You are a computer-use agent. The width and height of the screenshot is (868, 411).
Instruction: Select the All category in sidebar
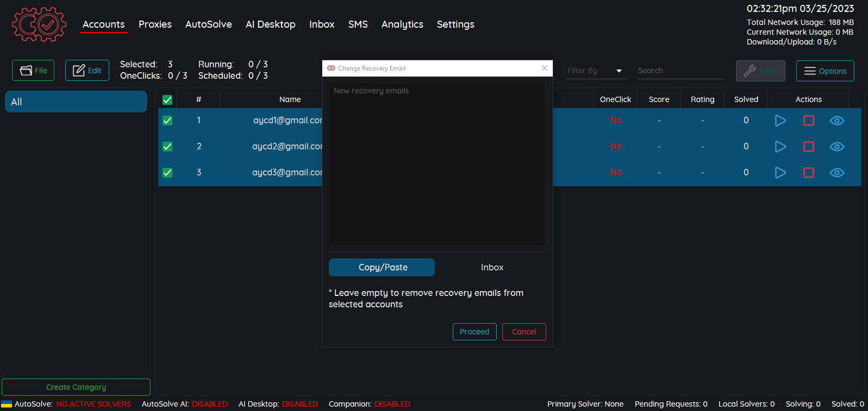pyautogui.click(x=76, y=102)
